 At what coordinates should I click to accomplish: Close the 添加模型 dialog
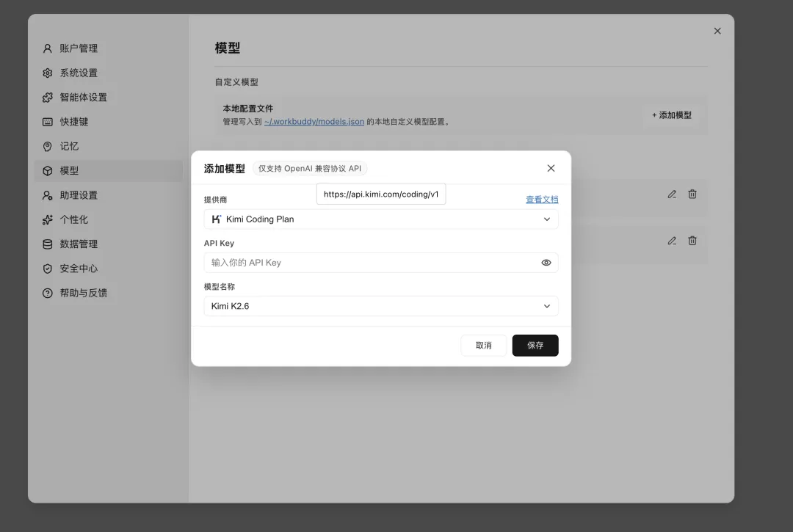[x=551, y=168]
